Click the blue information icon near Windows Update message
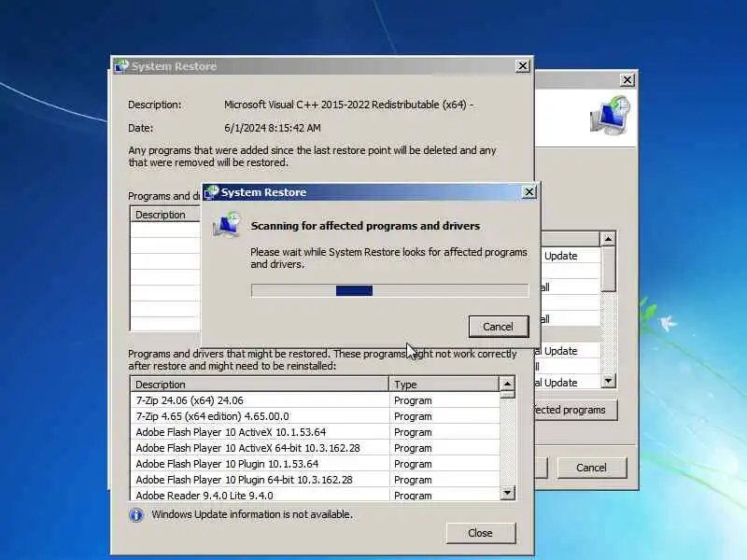Image resolution: width=747 pixels, height=560 pixels. pyautogui.click(x=136, y=515)
